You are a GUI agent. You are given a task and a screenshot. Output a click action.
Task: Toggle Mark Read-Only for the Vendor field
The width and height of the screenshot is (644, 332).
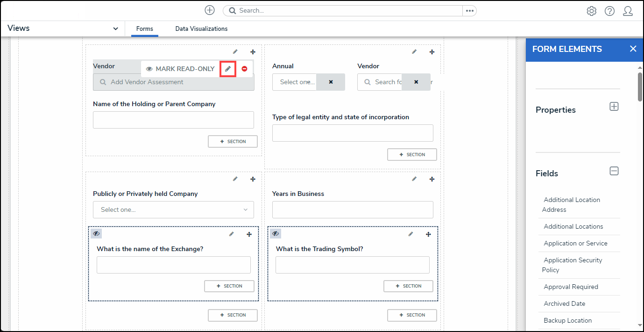pos(180,69)
